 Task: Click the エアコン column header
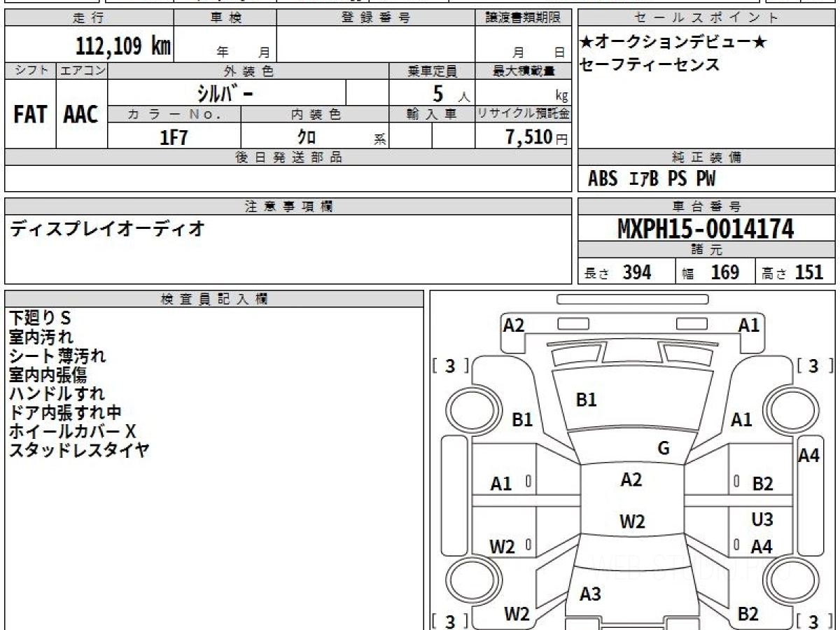point(82,71)
